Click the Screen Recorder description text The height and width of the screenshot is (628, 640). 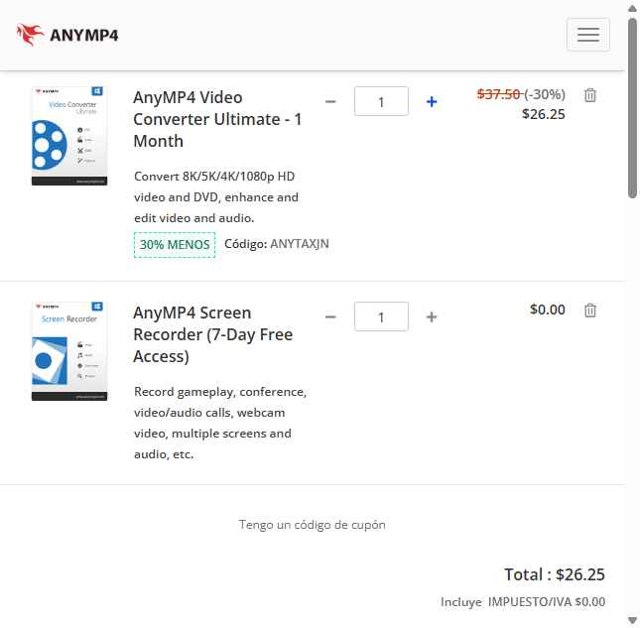click(x=220, y=423)
